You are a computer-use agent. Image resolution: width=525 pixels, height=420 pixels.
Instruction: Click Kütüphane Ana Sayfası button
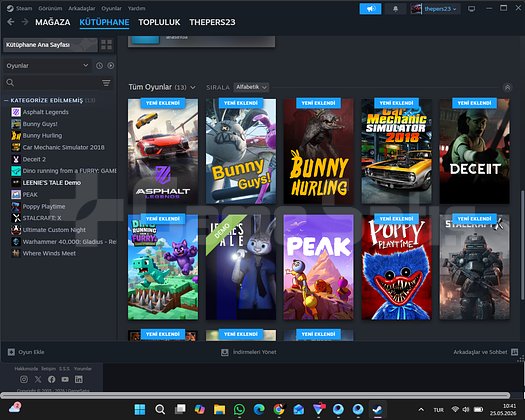[x=50, y=45]
